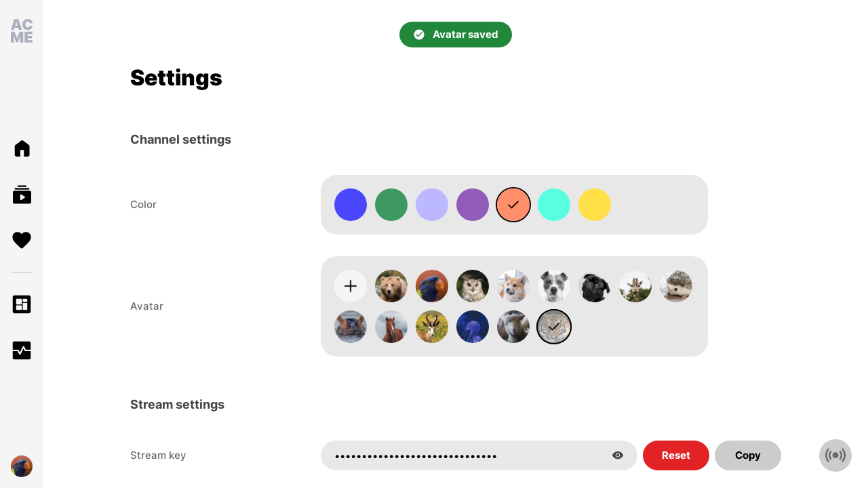
Task: Open user profile avatar in sidebar
Action: (x=22, y=466)
